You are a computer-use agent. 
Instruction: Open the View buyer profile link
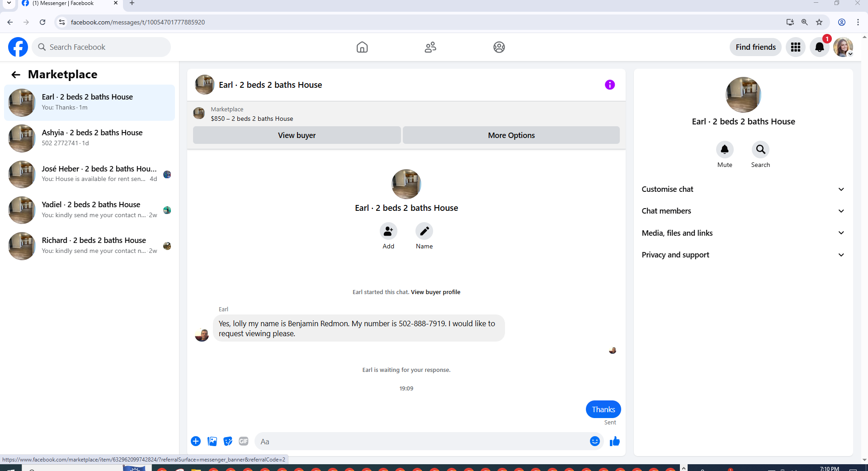pos(435,292)
